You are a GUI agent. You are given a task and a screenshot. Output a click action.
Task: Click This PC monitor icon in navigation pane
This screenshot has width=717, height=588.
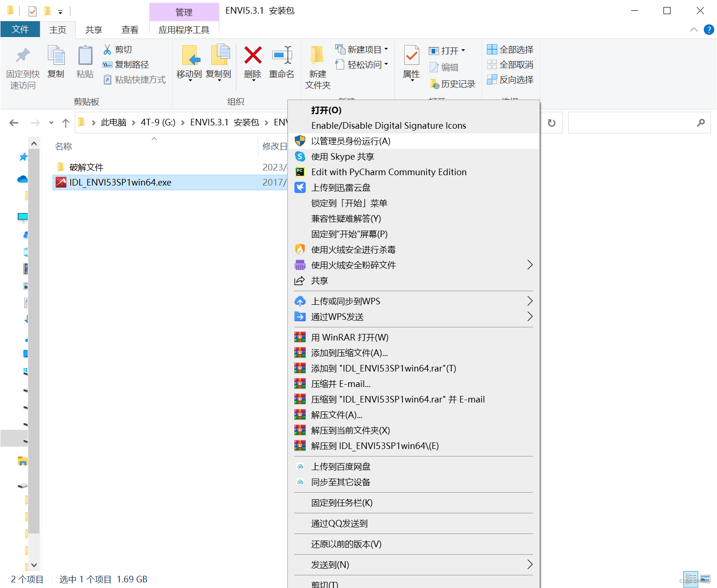click(23, 217)
